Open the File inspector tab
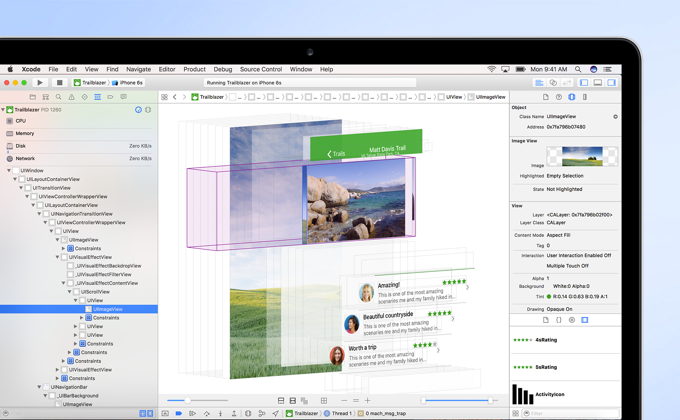This screenshot has width=680, height=420. [546, 97]
